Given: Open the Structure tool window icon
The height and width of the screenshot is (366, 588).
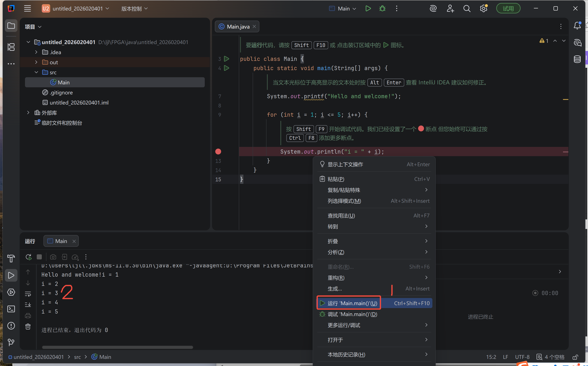Looking at the screenshot, I should coord(11,47).
